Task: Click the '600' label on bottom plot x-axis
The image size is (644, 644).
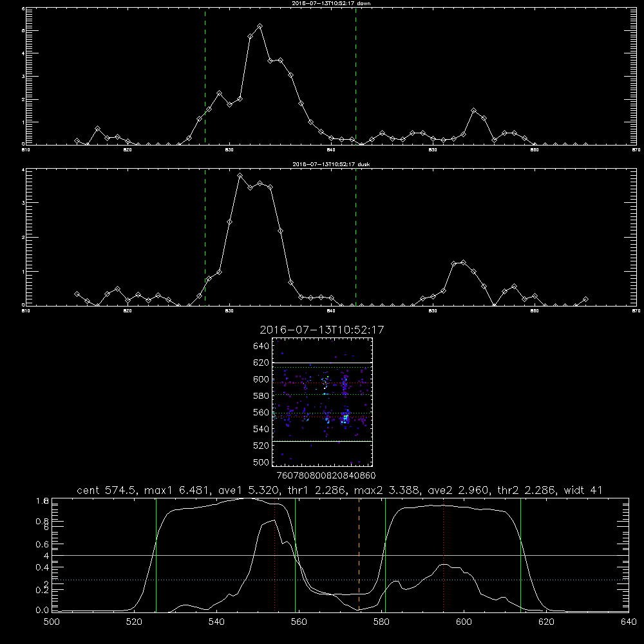Action: [464, 622]
